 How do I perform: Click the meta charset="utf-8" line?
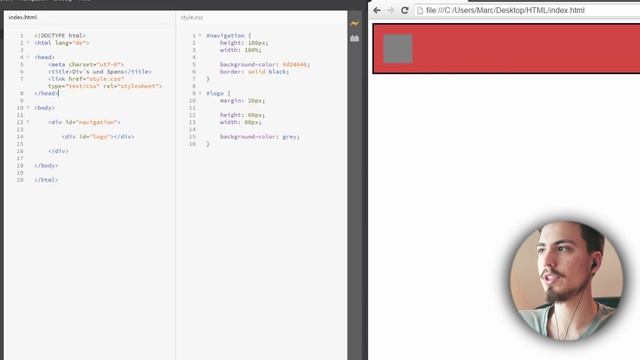click(86, 64)
